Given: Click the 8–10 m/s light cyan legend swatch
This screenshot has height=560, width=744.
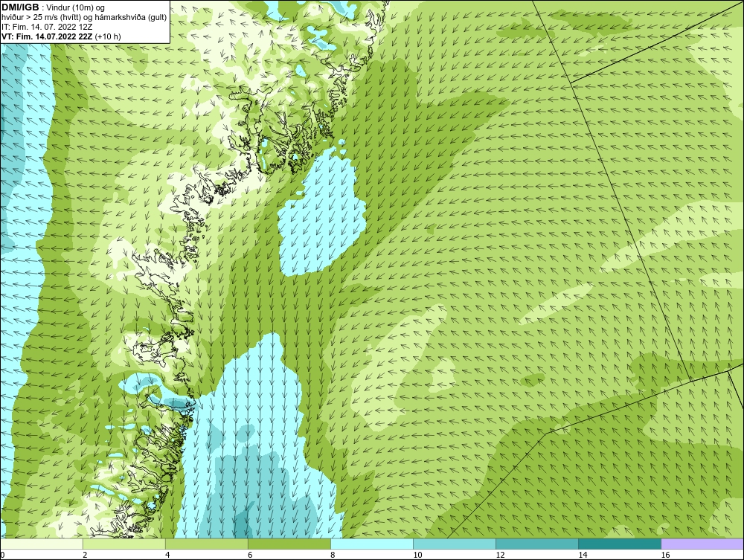Looking at the screenshot, I should 372,544.
